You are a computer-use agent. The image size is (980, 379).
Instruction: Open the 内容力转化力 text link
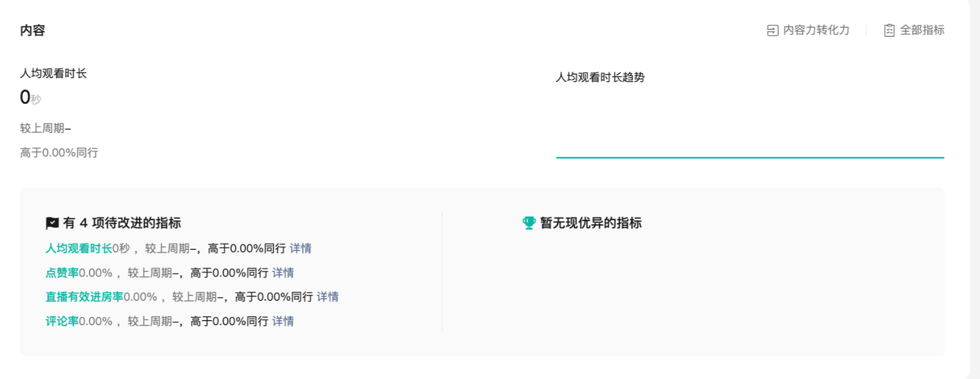[816, 31]
